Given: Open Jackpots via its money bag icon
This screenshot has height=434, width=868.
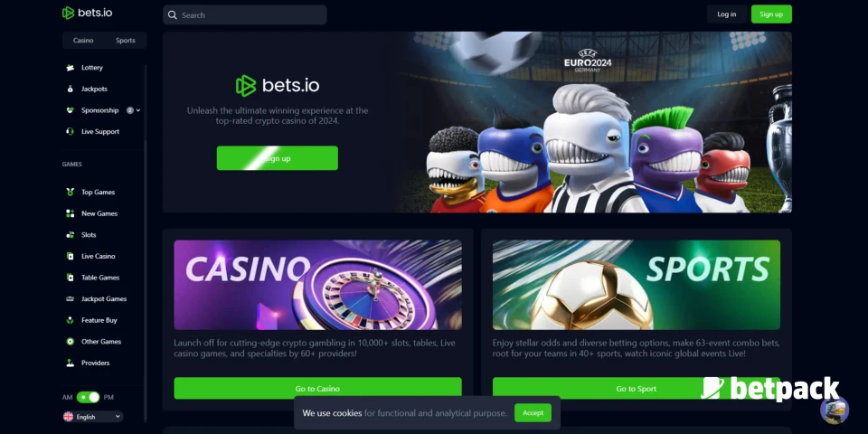Looking at the screenshot, I should coord(70,89).
